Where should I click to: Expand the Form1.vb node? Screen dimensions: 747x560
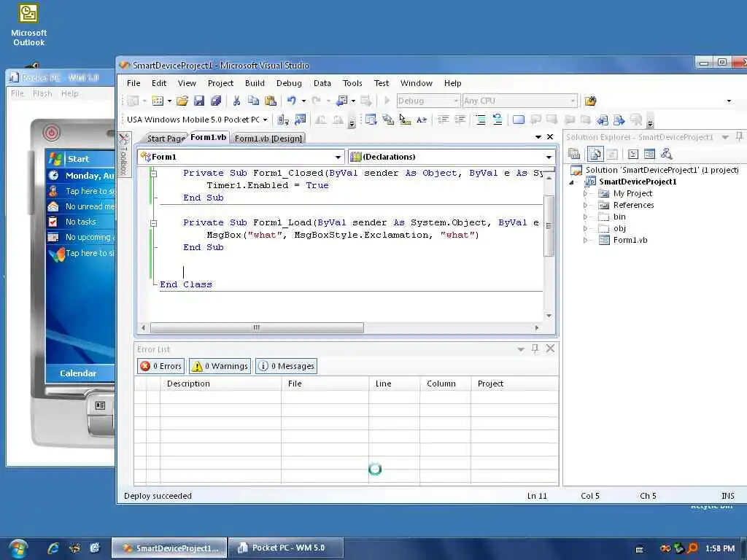585,241
